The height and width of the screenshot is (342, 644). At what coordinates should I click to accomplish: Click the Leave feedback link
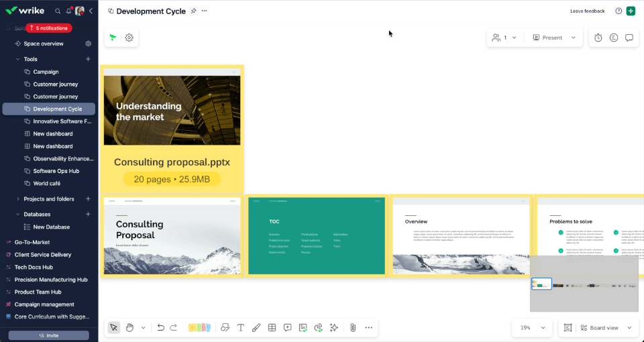click(588, 11)
